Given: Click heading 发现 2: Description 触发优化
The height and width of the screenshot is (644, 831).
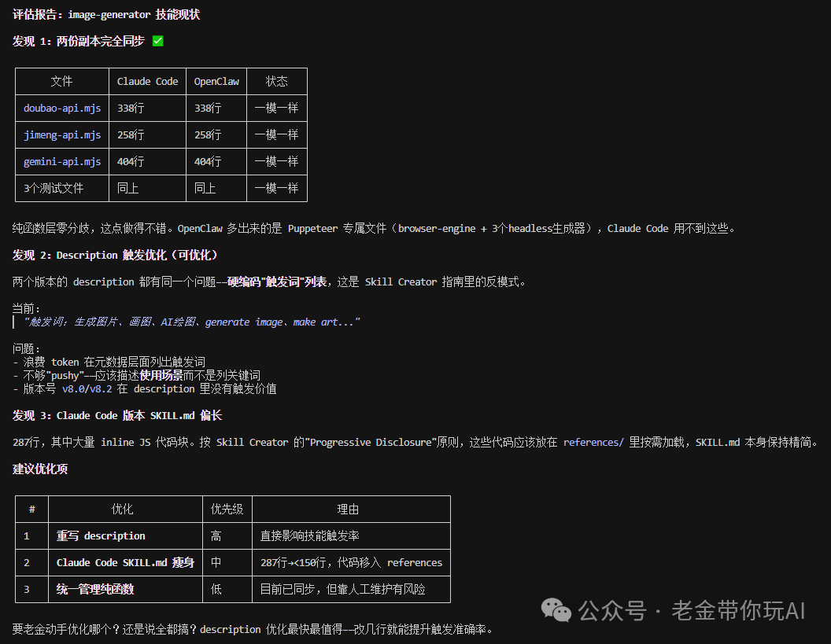Looking at the screenshot, I should 115,256.
